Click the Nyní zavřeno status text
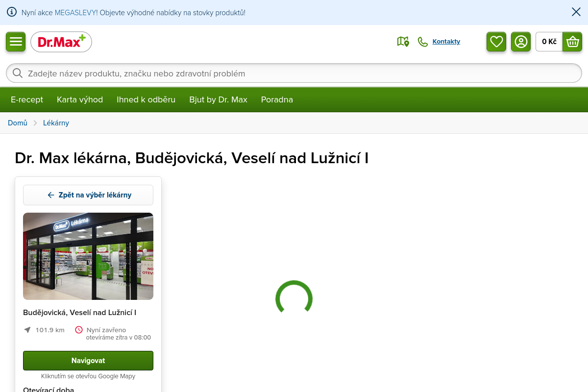This screenshot has width=588, height=392. (x=106, y=330)
